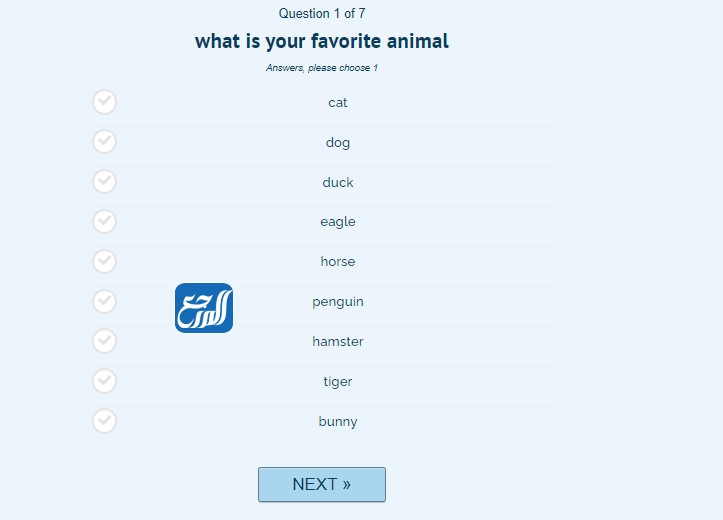Select the checkmark circle beside dog
The width and height of the screenshot is (723, 520).
(104, 142)
